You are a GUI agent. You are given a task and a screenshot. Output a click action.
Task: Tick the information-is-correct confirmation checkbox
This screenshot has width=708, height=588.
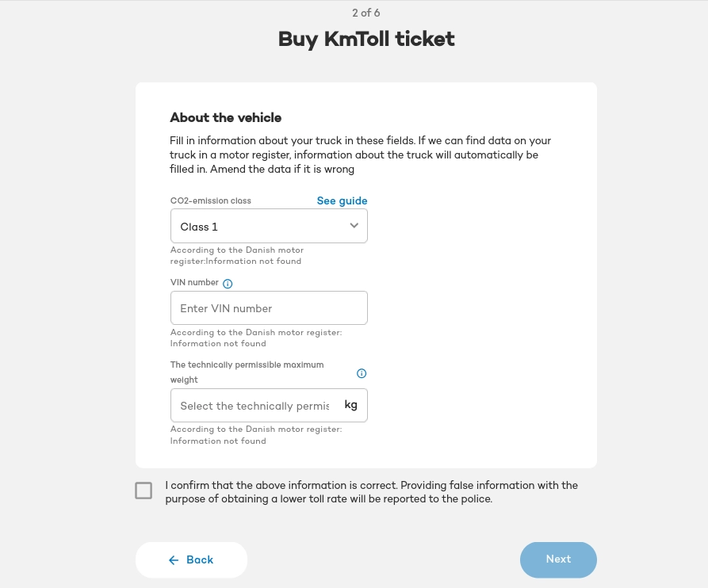pyautogui.click(x=144, y=491)
